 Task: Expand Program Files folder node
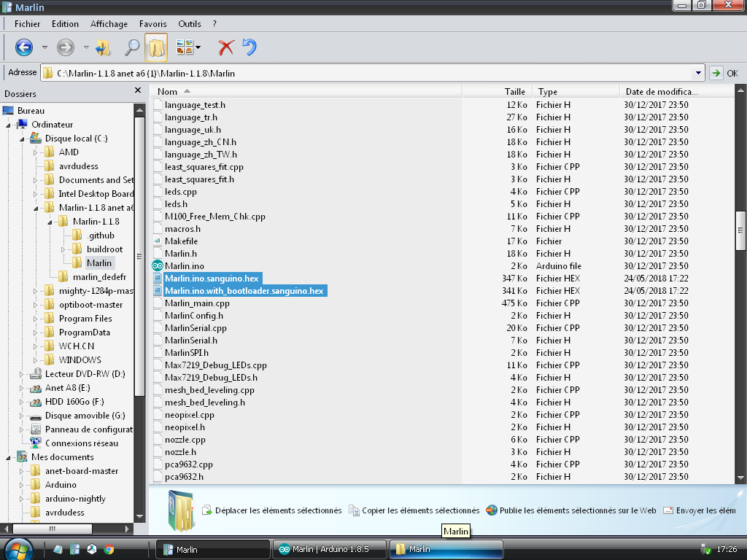(35, 319)
